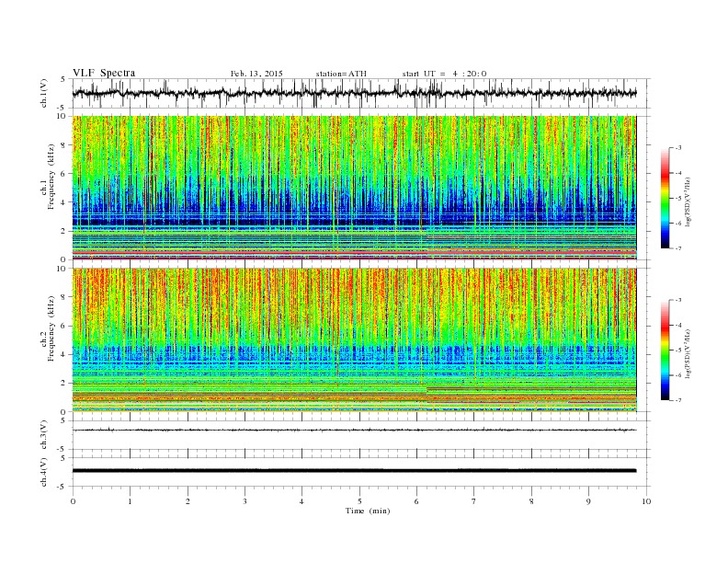The image size is (728, 563).
Task: Click the time axis tick label "8"
Action: point(531,501)
